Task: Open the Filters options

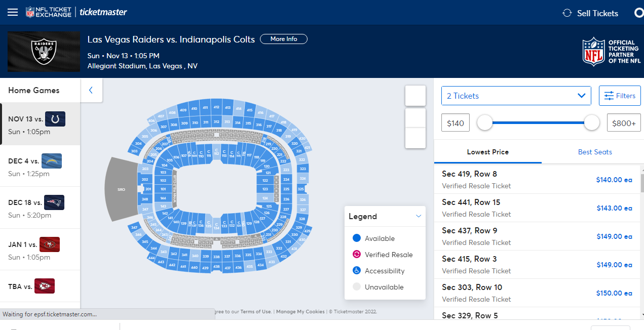Action: coord(620,96)
